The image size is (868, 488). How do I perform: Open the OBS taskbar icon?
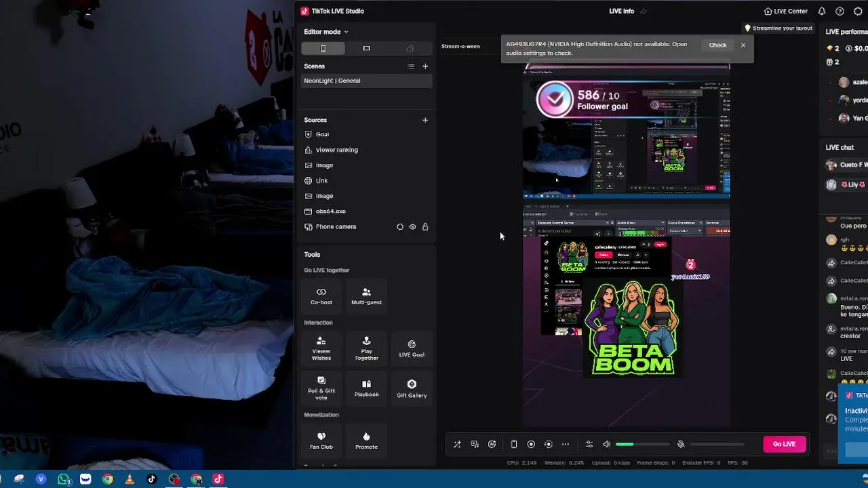click(x=174, y=479)
